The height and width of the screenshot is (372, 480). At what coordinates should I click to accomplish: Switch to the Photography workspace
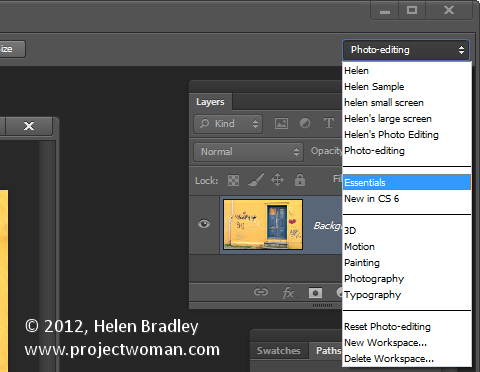click(407, 279)
